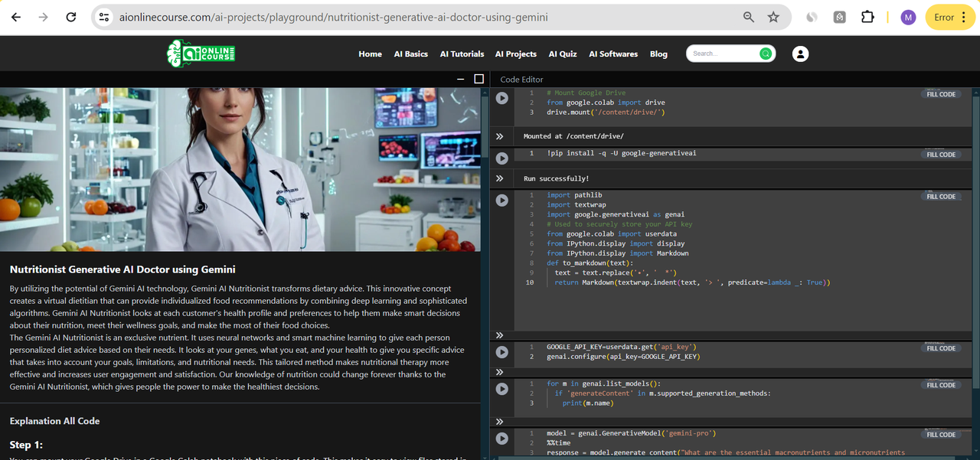Viewport: 980px width, 460px height.
Task: Open the browser zoom magnifier icon
Action: [x=749, y=17]
